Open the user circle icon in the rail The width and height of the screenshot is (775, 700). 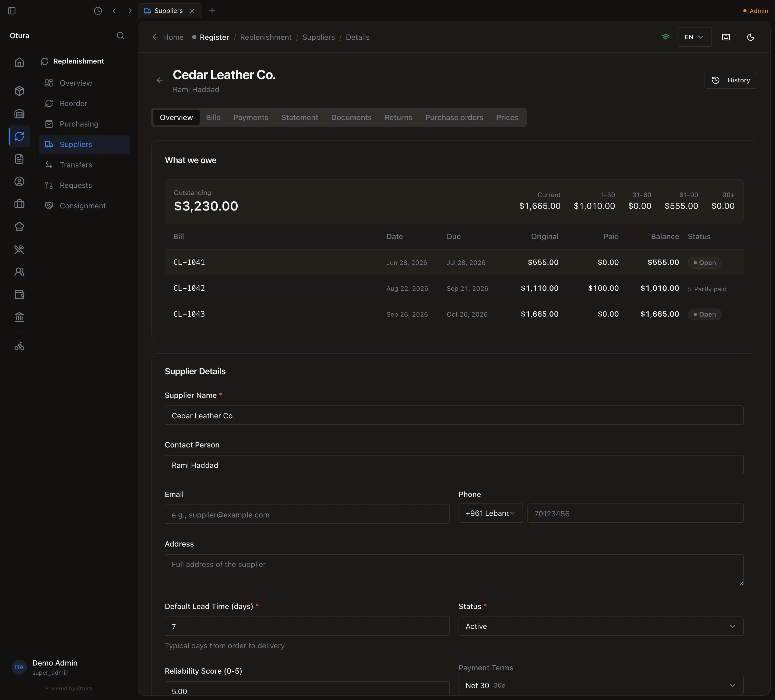(x=19, y=181)
